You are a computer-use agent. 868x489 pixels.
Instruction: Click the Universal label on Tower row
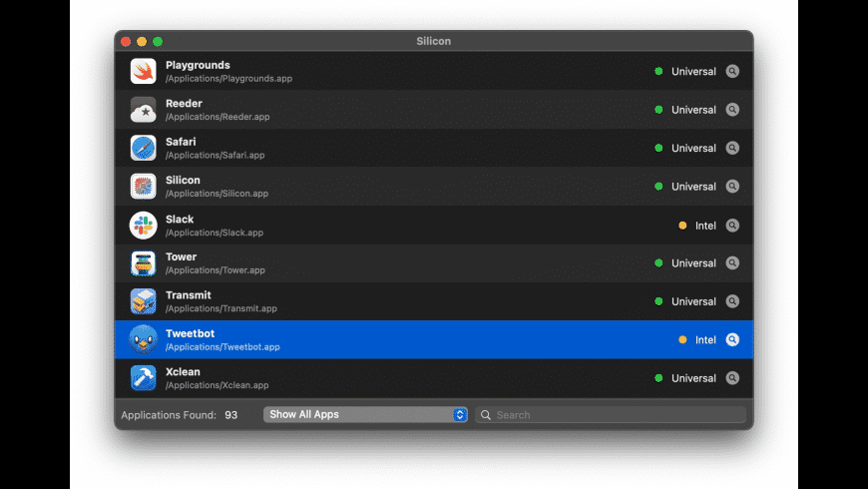click(x=693, y=263)
